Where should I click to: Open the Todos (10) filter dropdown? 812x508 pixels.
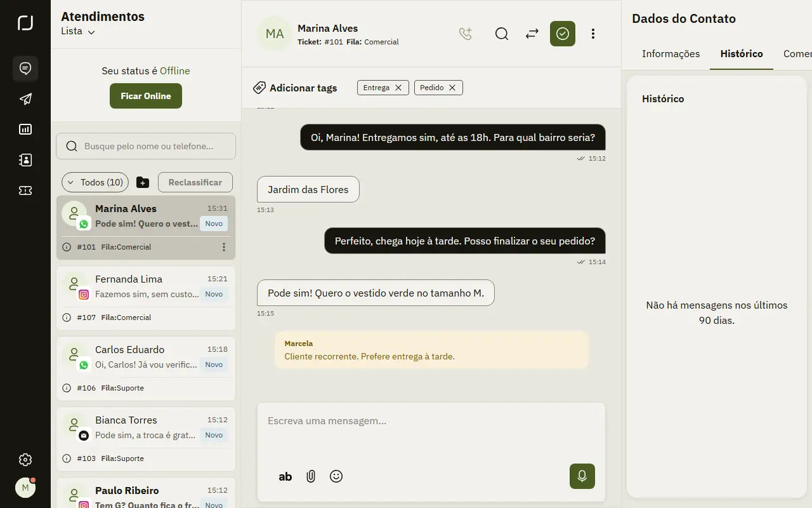(x=95, y=182)
